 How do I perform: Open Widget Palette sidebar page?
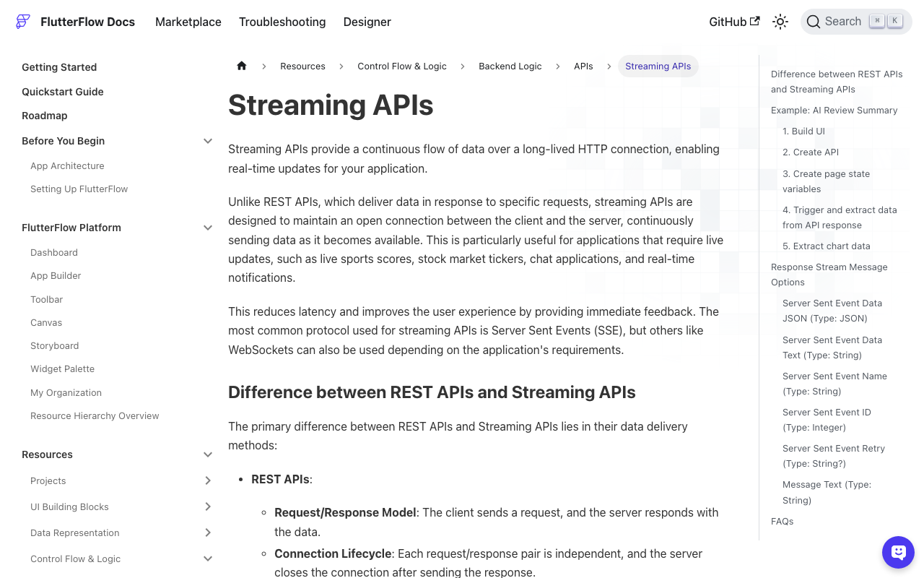click(x=62, y=368)
